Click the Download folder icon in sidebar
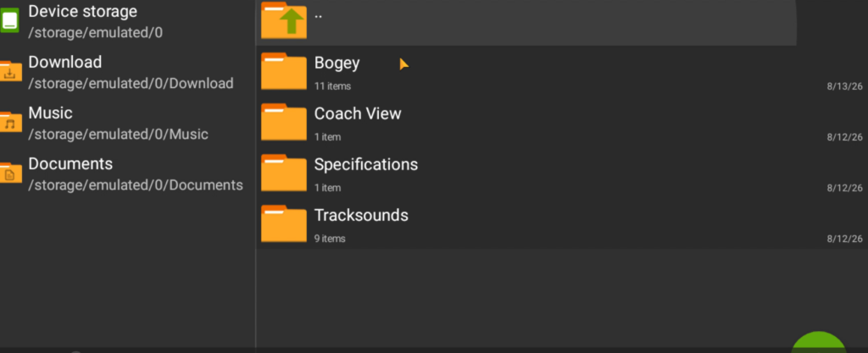This screenshot has height=353, width=868. (x=10, y=71)
